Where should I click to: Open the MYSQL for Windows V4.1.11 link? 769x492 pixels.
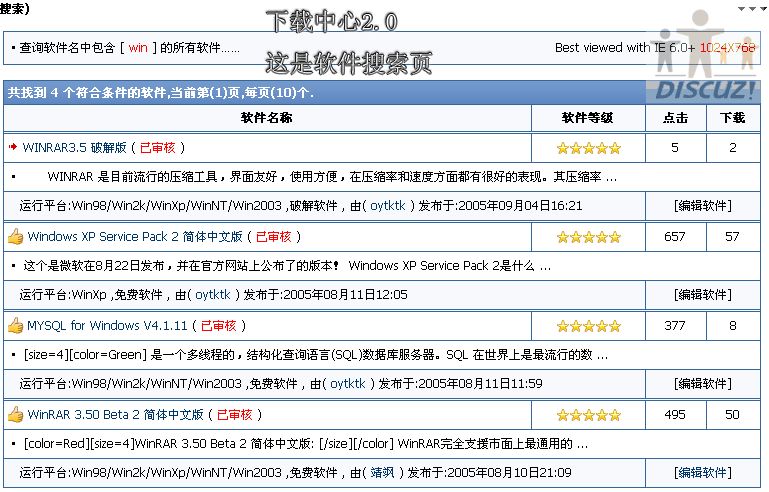(107, 326)
